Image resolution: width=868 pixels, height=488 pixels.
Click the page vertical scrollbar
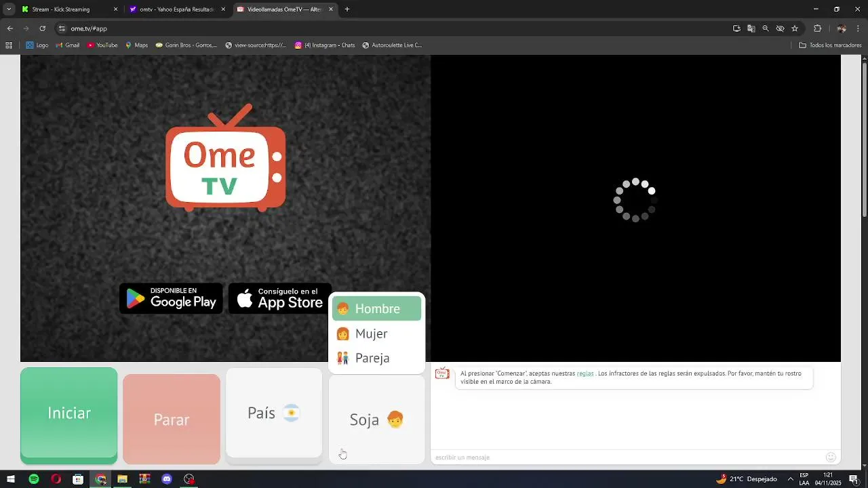click(x=864, y=139)
